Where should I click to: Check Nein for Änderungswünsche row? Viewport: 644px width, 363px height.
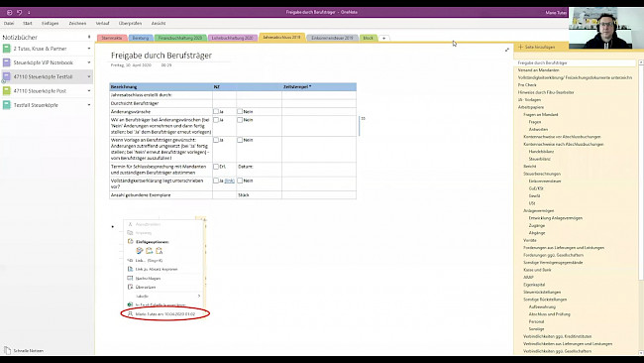tap(240, 111)
